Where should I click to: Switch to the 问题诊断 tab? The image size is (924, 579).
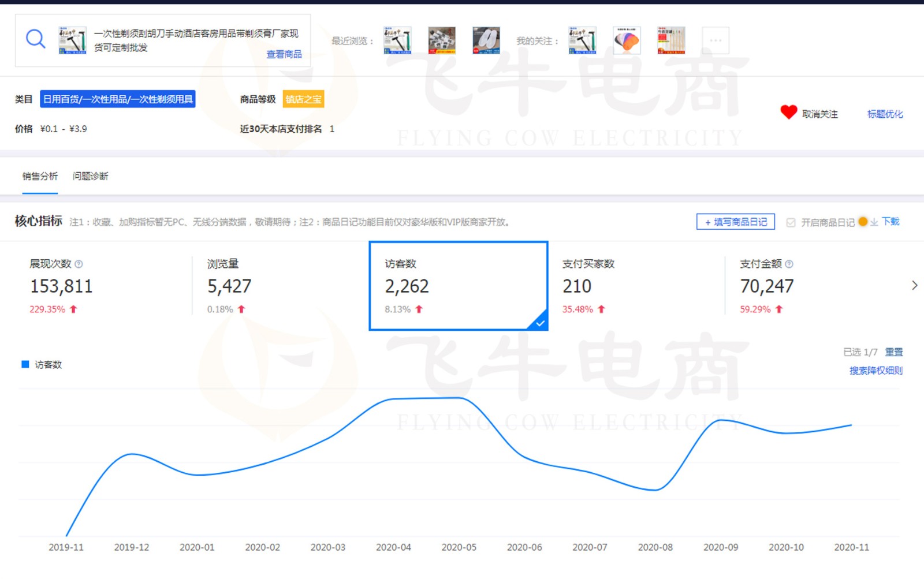[90, 176]
